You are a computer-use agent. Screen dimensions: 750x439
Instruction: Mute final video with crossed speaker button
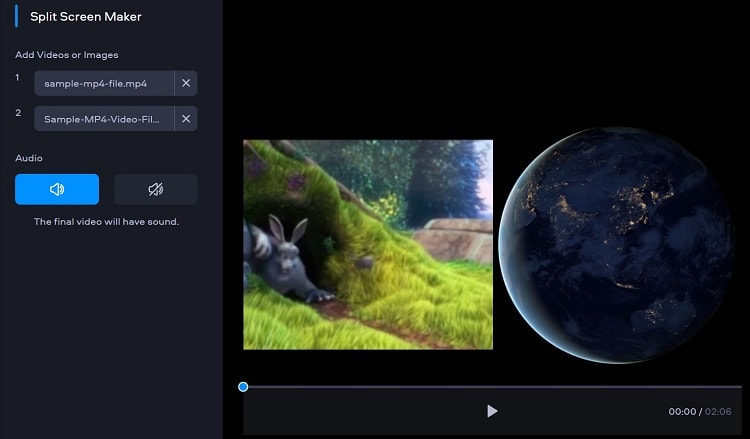(155, 189)
